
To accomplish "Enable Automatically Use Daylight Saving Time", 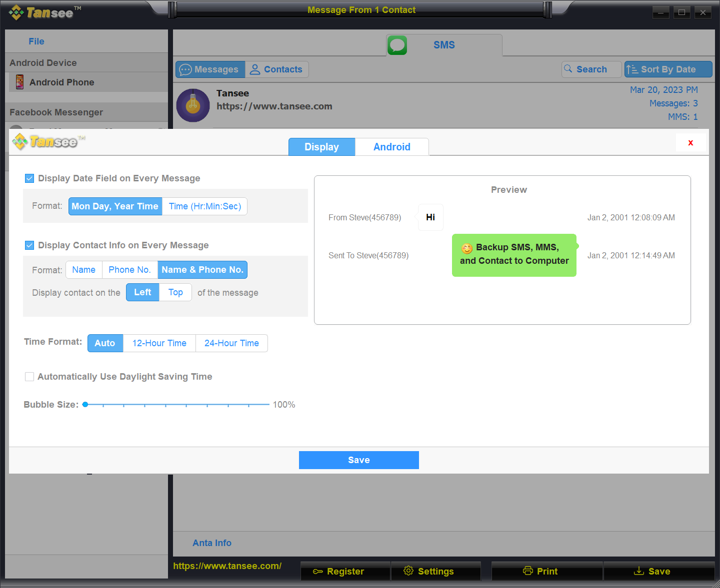I will tap(29, 377).
